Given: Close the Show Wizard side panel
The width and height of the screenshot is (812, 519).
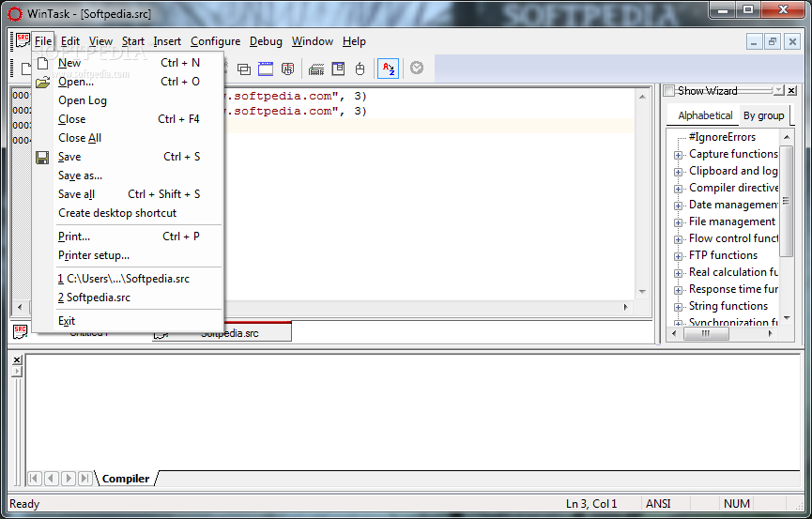Looking at the screenshot, I should [791, 91].
